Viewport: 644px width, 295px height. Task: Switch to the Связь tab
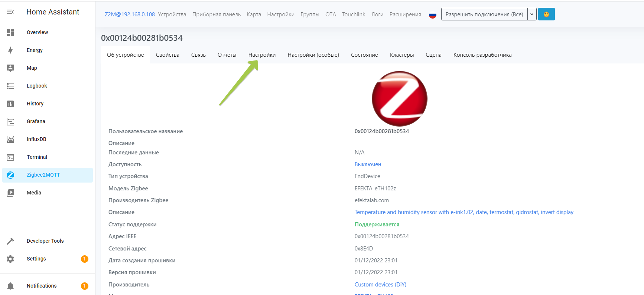coord(198,55)
